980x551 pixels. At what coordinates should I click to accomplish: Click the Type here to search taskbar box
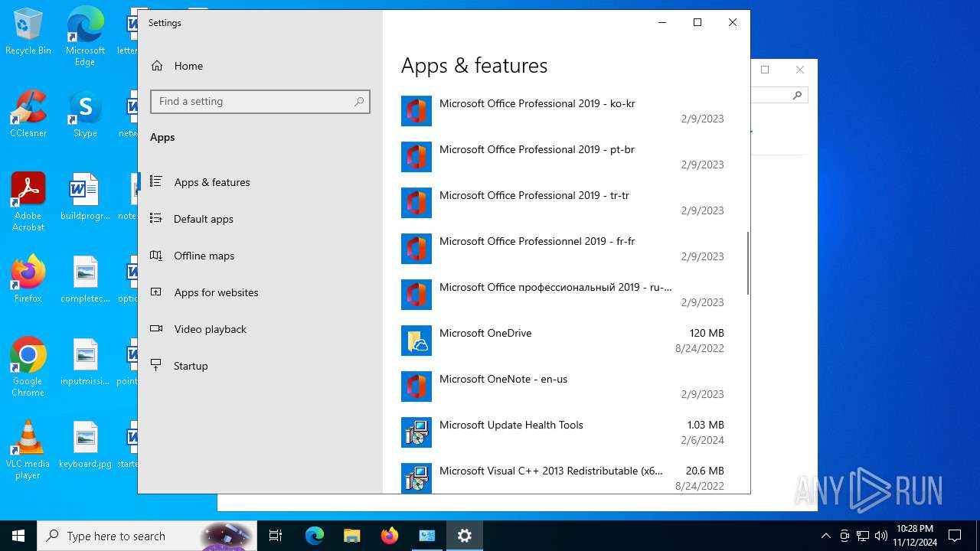[147, 536]
